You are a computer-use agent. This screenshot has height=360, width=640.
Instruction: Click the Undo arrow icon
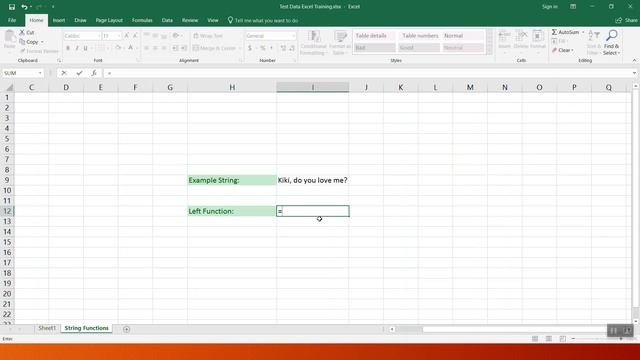coord(24,7)
